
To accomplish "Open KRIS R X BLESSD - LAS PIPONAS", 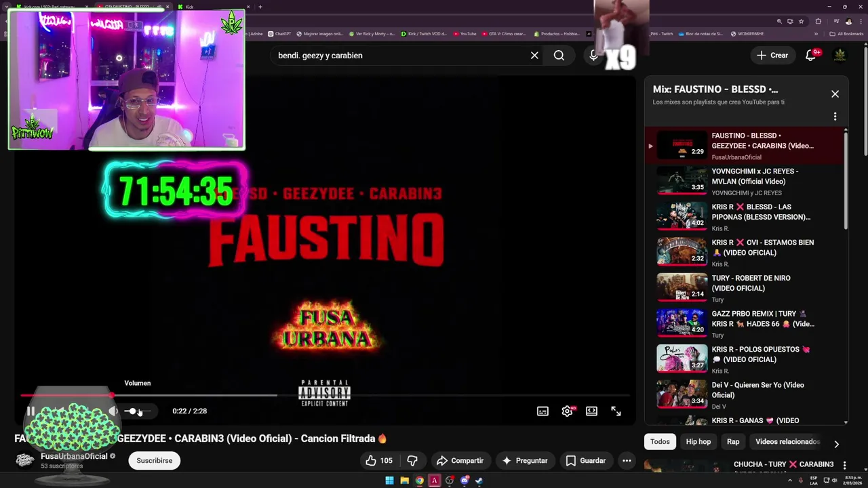I will click(x=744, y=217).
